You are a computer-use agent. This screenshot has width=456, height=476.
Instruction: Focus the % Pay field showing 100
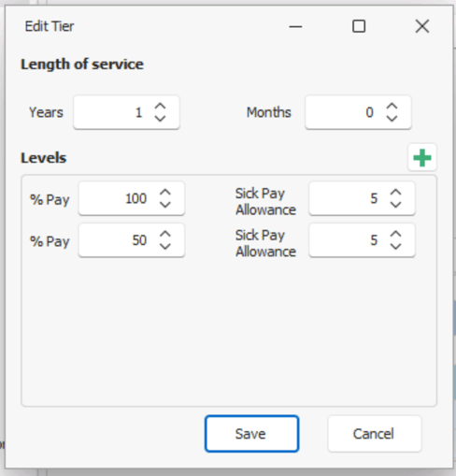pos(119,198)
